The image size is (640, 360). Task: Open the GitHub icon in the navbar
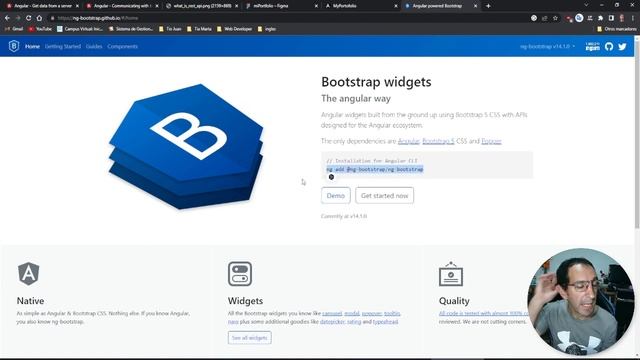click(x=609, y=47)
